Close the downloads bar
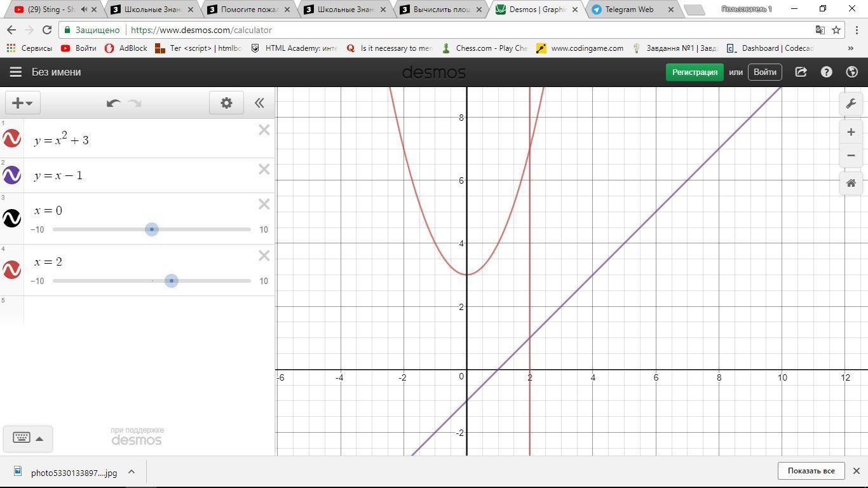868x488 pixels. point(856,471)
